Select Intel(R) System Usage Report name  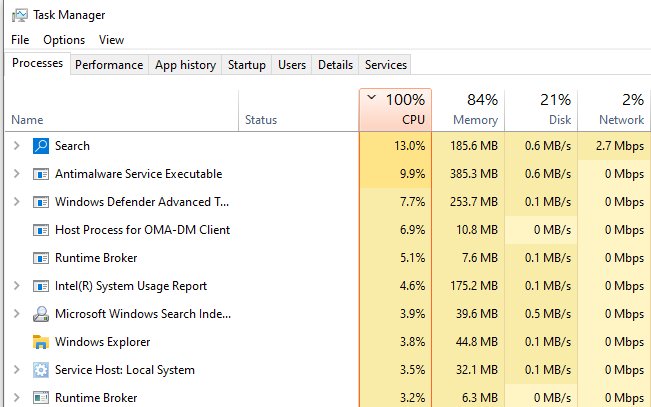[131, 286]
